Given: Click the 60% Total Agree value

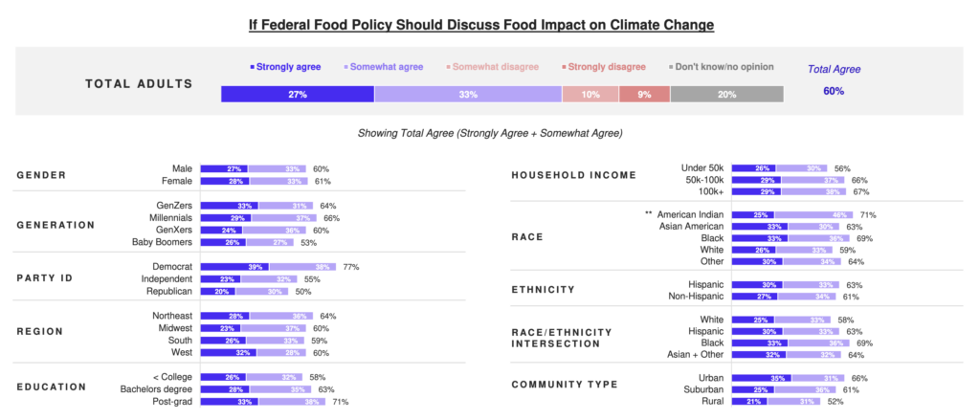Looking at the screenshot, I should click(x=834, y=92).
